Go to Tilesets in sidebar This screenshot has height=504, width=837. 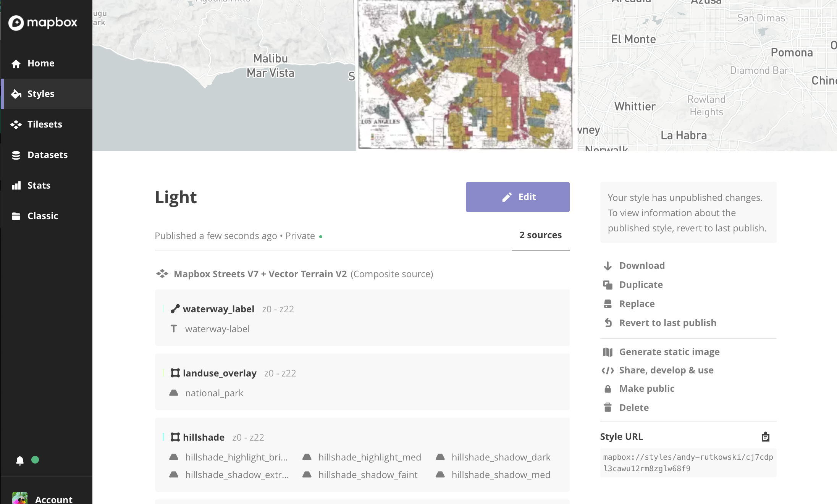coord(44,124)
